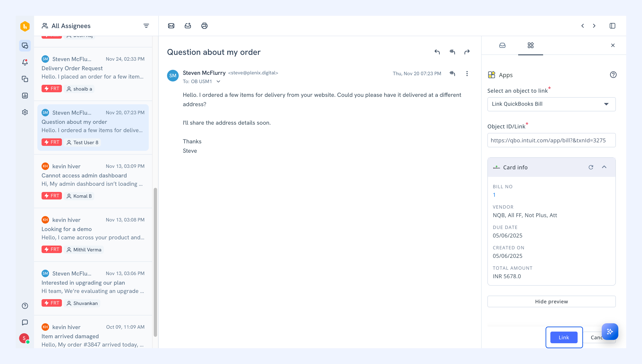Viewport: 642px width, 364px height.
Task: Toggle the right side panel layout icon
Action: click(612, 26)
